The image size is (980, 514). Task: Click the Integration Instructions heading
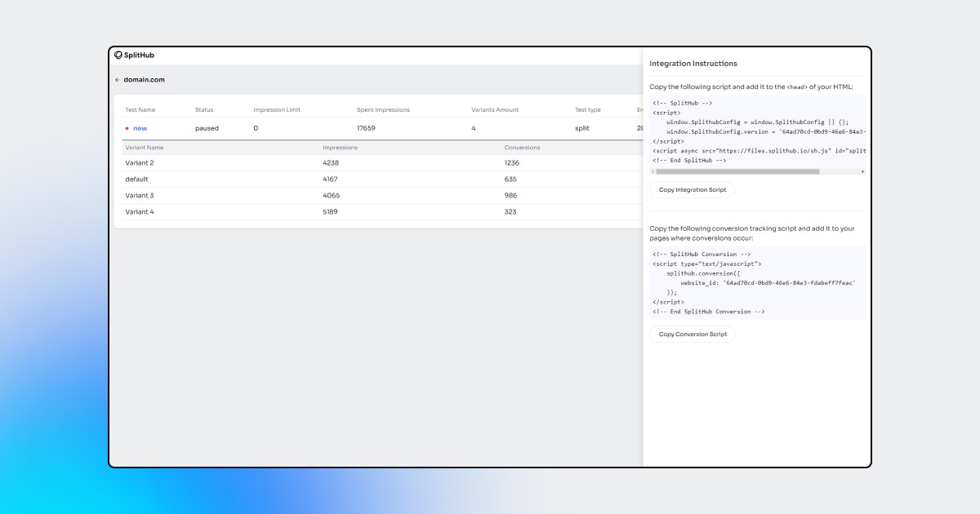point(693,64)
